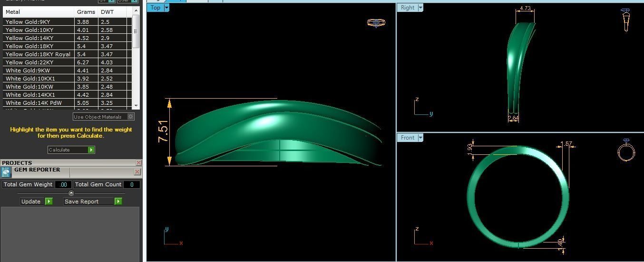Open the Right viewport dropdown arrow
This screenshot has width=644, height=262.
click(x=420, y=8)
